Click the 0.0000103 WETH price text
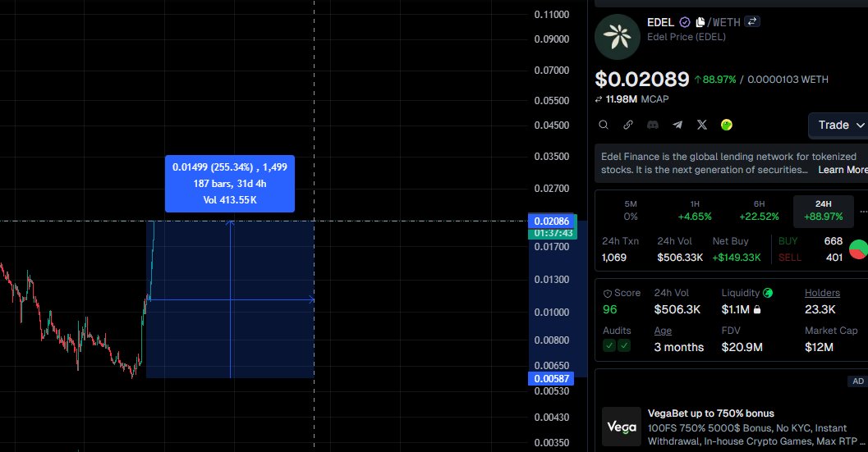Screen dimensions: 868x452 coord(788,79)
